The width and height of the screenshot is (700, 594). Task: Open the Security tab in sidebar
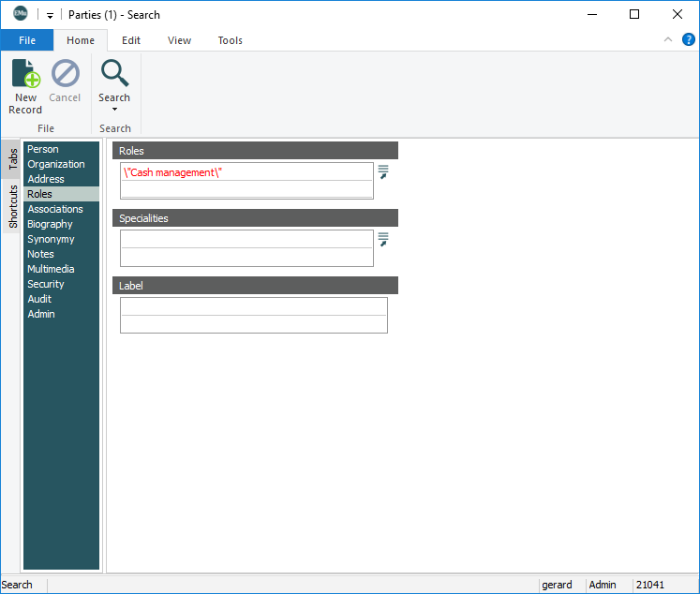46,284
